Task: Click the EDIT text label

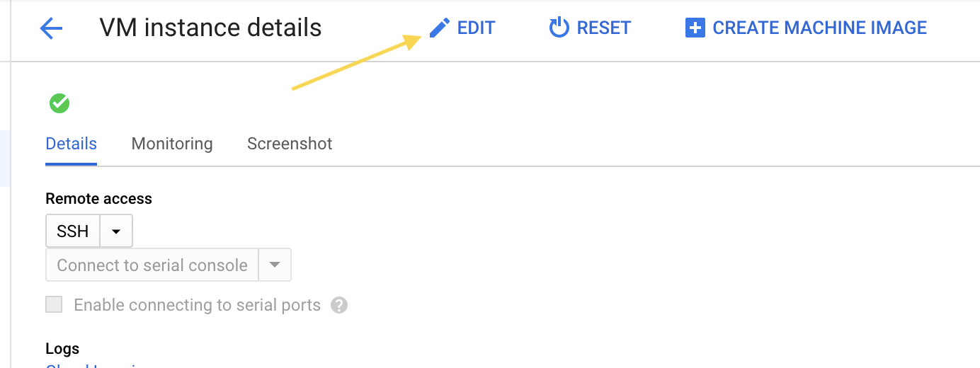Action: coord(476,28)
